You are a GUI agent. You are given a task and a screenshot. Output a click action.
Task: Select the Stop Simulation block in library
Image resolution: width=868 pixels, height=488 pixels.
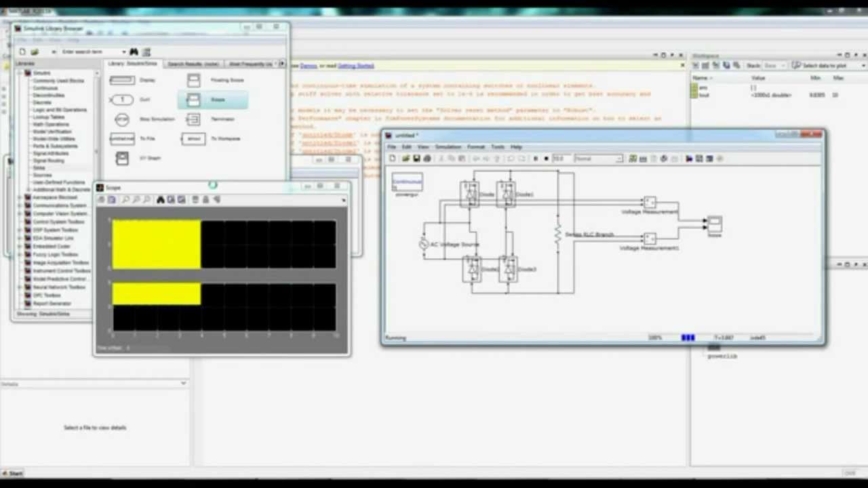[122, 119]
